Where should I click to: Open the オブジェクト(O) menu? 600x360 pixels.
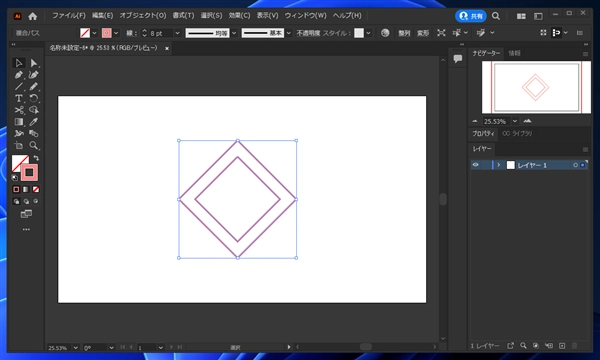pos(143,16)
